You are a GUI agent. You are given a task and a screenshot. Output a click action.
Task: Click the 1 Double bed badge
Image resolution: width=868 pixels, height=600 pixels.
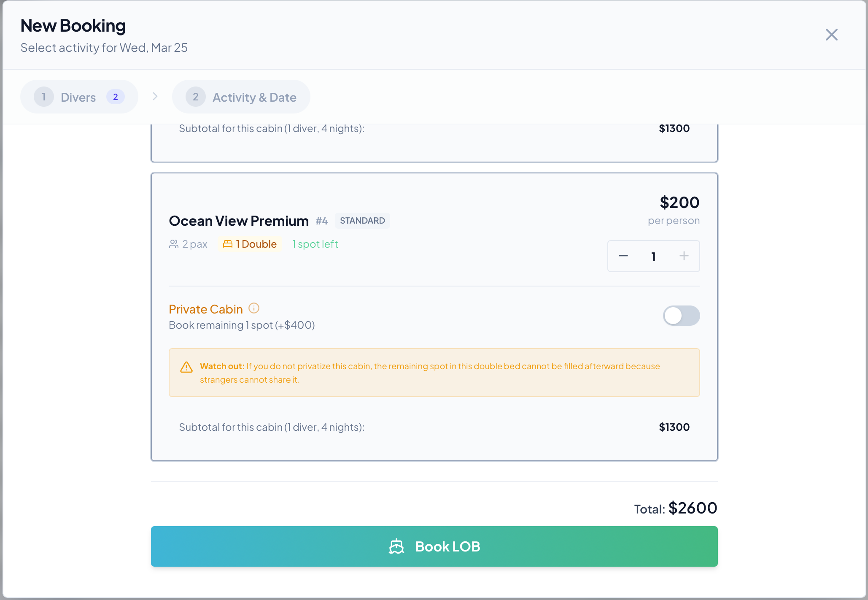click(x=250, y=244)
